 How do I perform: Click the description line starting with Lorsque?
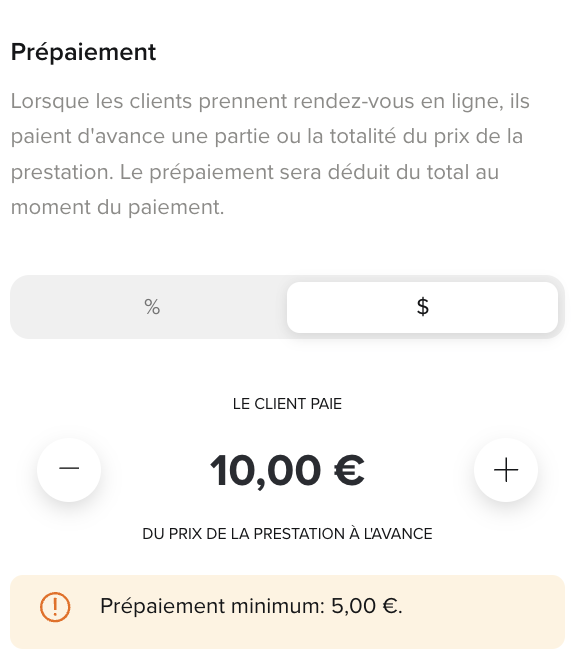coord(270,101)
